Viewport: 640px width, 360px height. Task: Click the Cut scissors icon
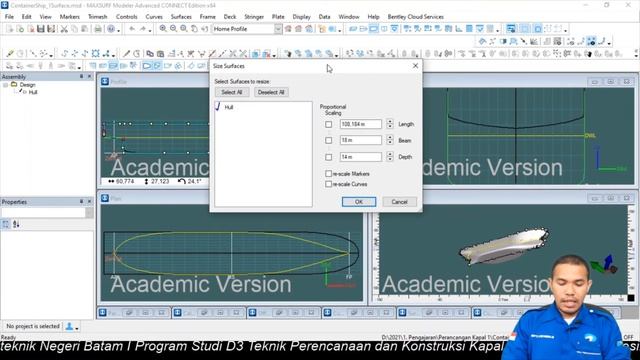pos(64,29)
